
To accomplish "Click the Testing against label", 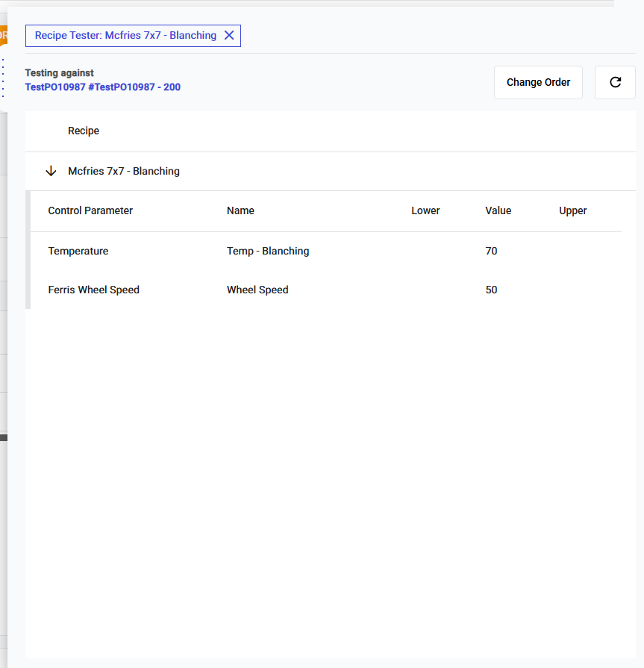I will (60, 73).
